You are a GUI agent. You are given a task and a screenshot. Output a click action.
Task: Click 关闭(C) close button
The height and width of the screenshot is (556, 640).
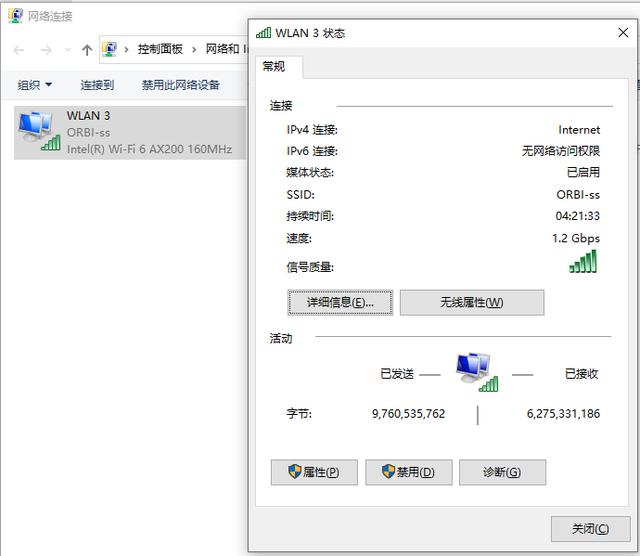[x=591, y=529]
